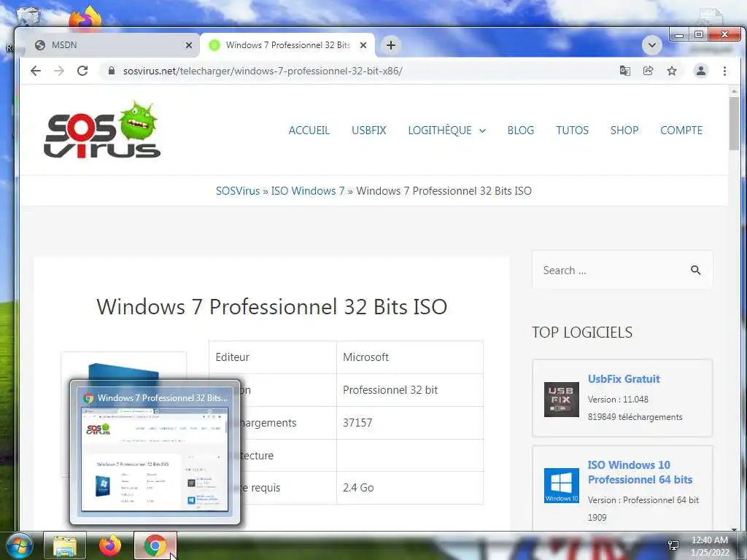Open the Windows Start button
The image size is (747, 560).
pyautogui.click(x=20, y=545)
